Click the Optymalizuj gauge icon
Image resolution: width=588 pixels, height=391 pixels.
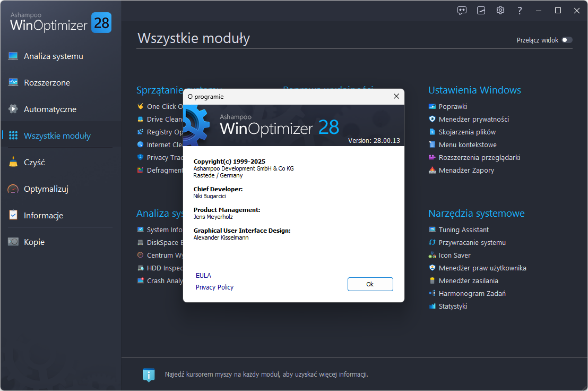tap(13, 189)
